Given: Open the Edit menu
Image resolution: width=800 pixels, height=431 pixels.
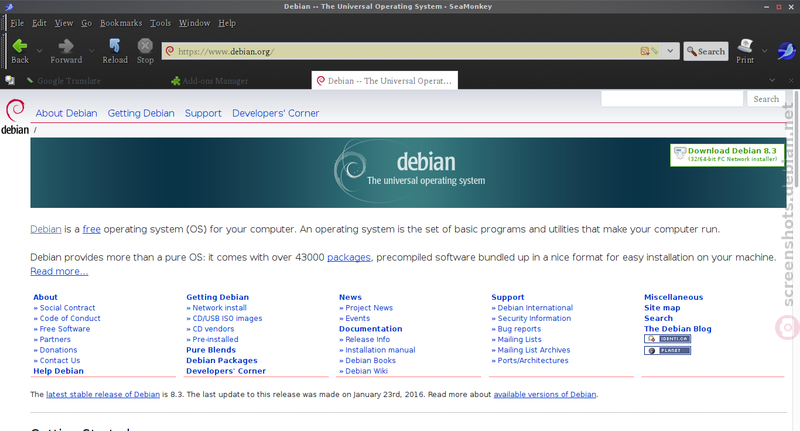Looking at the screenshot, I should click(39, 23).
